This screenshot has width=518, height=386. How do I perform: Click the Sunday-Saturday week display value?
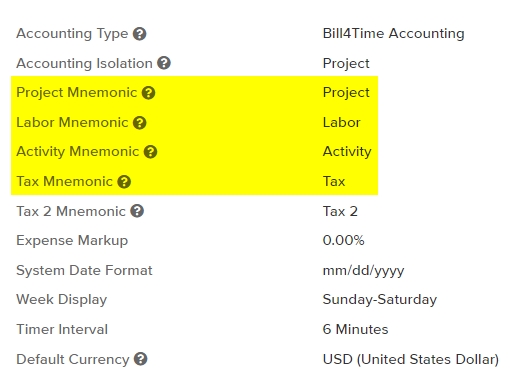380,299
